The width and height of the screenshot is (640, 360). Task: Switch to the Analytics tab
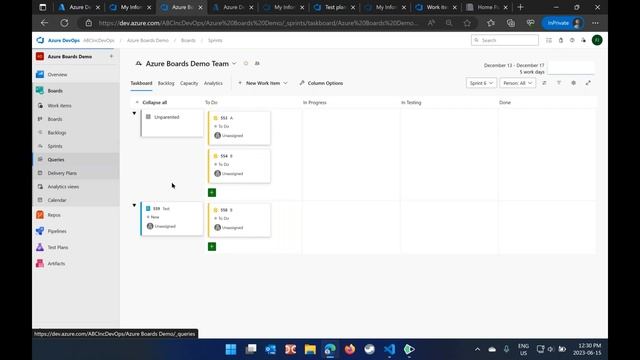pyautogui.click(x=213, y=83)
